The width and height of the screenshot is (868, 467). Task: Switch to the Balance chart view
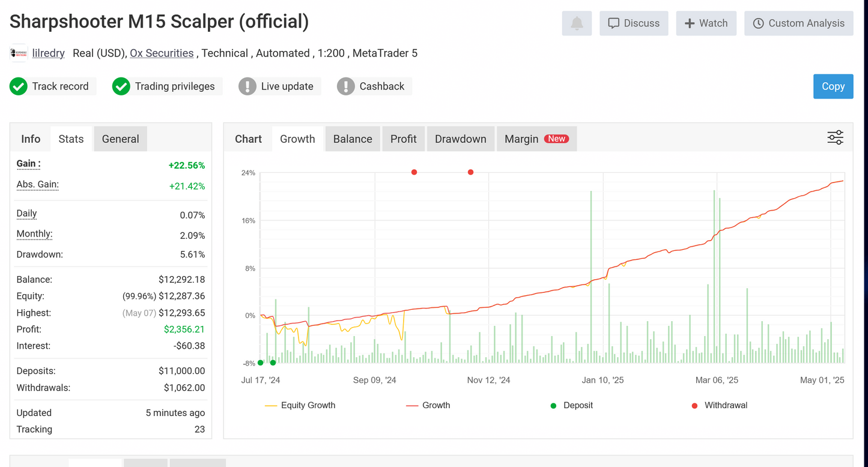(352, 139)
